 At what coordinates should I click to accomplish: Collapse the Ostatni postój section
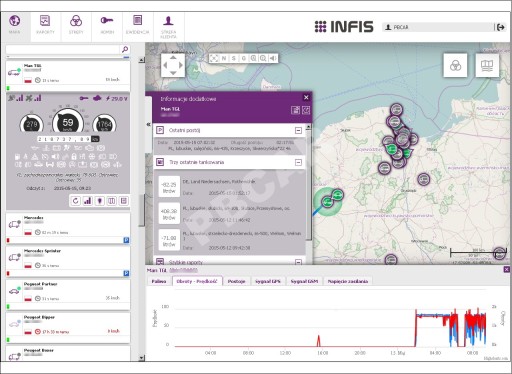(x=298, y=130)
